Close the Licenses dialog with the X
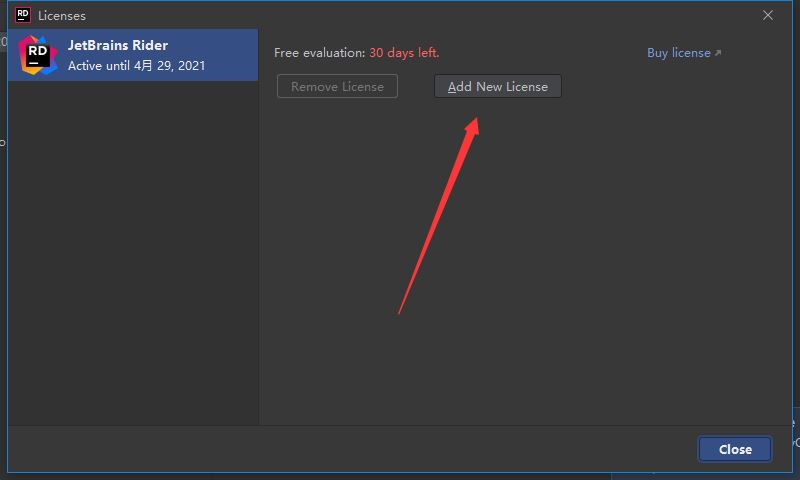Image resolution: width=800 pixels, height=480 pixels. click(x=768, y=15)
